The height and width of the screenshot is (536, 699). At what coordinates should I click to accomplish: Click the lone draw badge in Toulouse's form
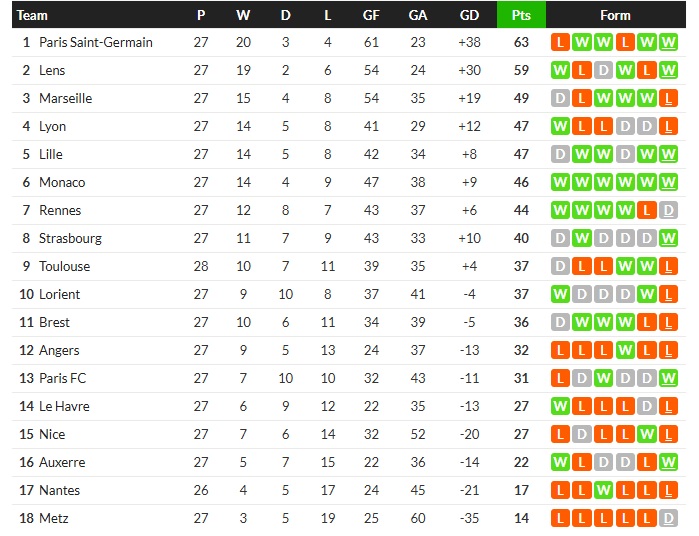559,267
